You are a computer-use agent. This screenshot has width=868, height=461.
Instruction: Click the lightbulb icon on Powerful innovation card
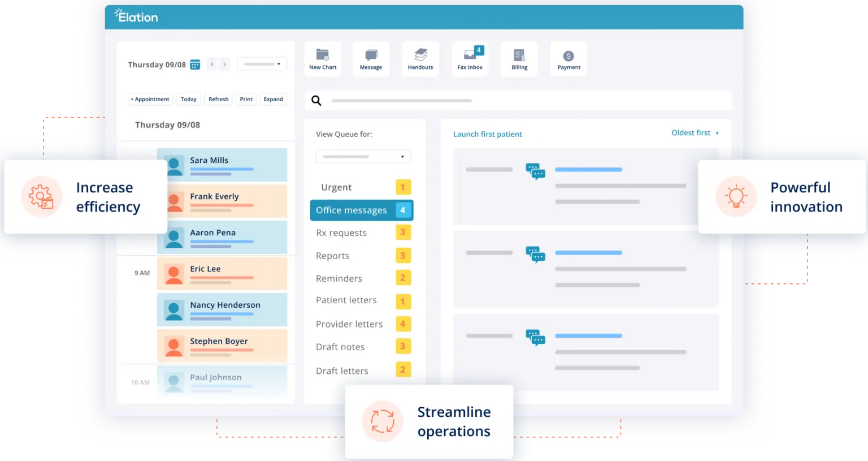pyautogui.click(x=736, y=197)
